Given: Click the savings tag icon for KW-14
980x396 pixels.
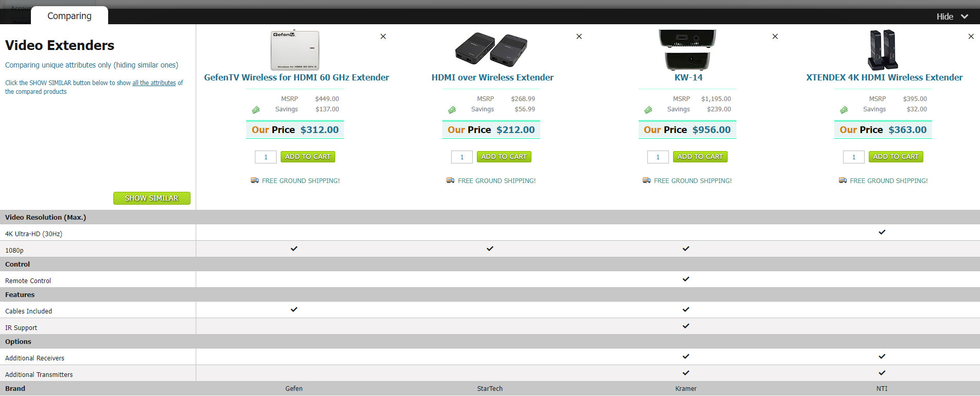Looking at the screenshot, I should pyautogui.click(x=648, y=110).
